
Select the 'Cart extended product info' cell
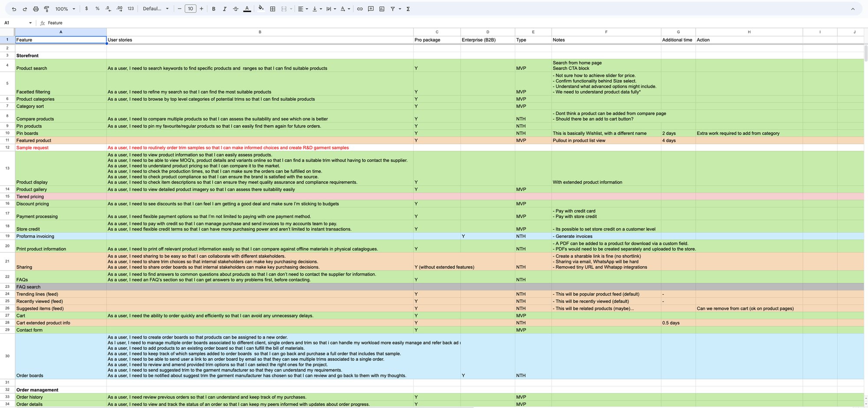click(x=61, y=323)
